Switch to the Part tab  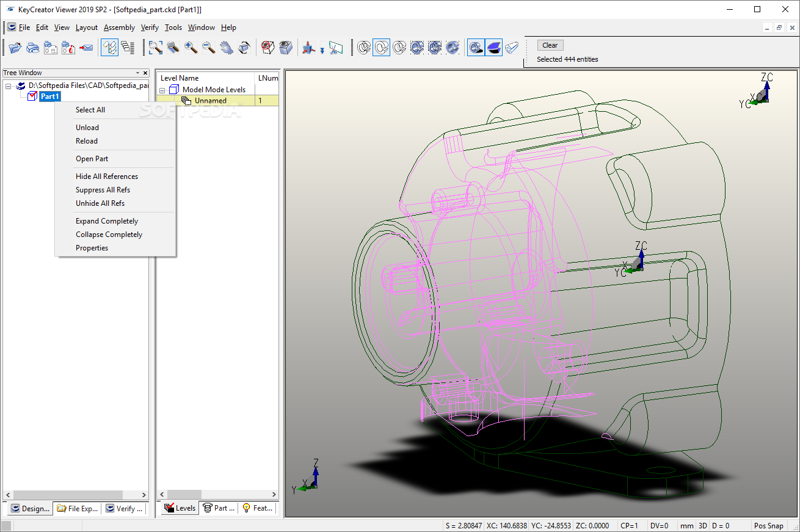(219, 508)
